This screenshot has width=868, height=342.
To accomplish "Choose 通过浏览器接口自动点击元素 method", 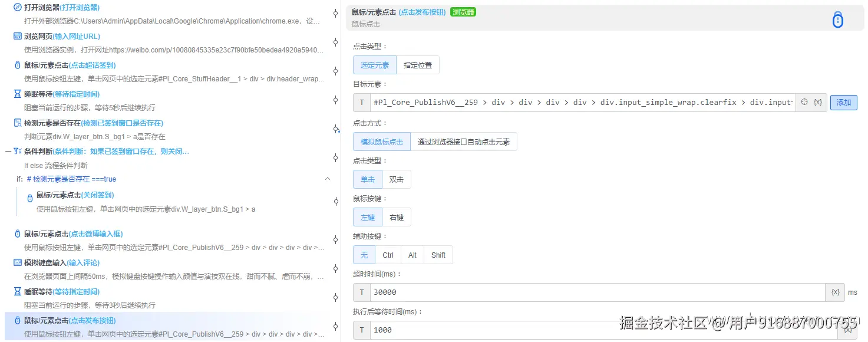I will click(x=464, y=142).
